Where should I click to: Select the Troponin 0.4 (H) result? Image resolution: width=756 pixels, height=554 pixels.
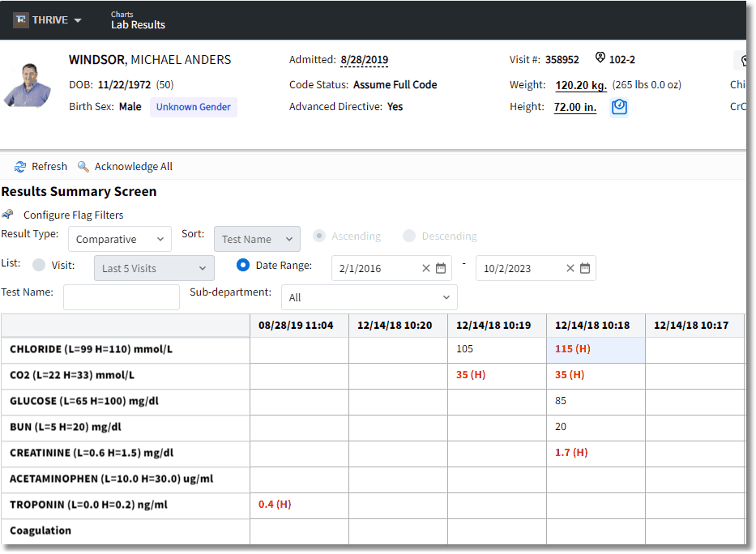click(x=299, y=505)
